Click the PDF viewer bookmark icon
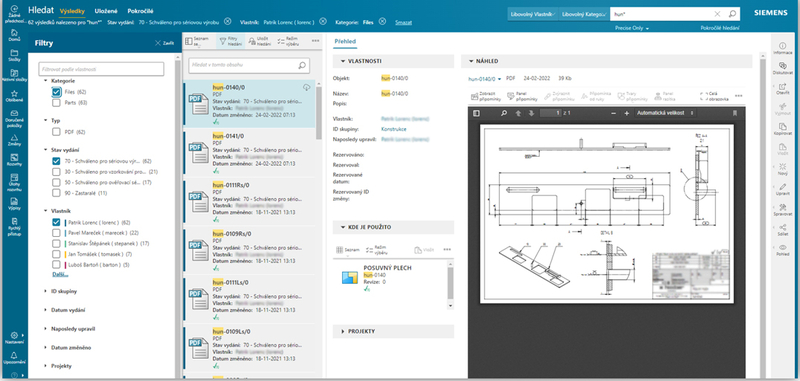The width and height of the screenshot is (800, 381). pos(735,113)
